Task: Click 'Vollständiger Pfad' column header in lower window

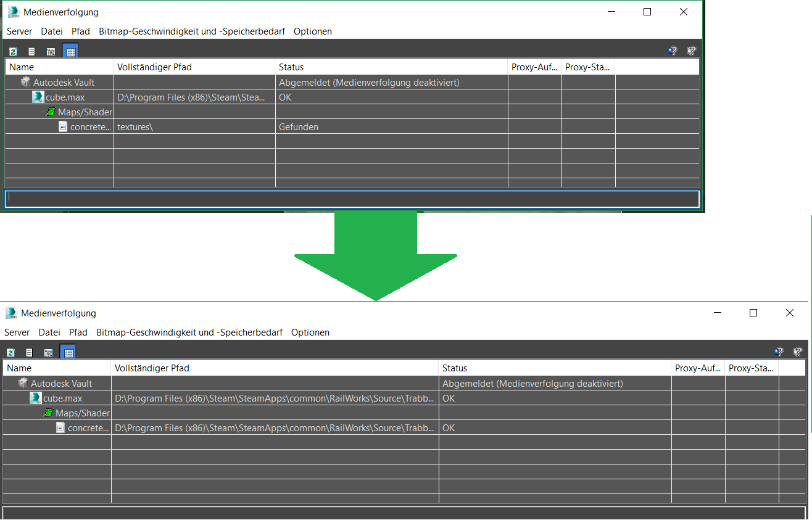Action: point(152,368)
